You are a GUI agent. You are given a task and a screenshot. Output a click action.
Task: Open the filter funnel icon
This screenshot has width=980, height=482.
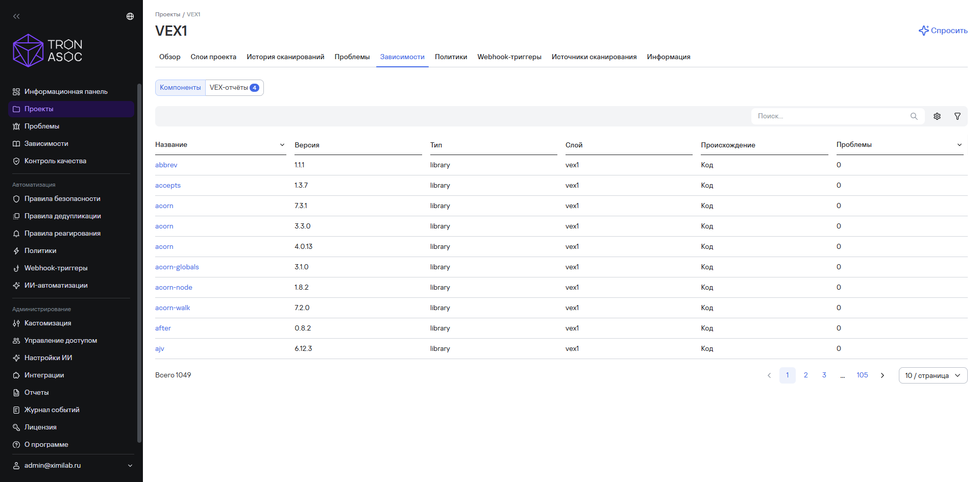[x=958, y=116]
